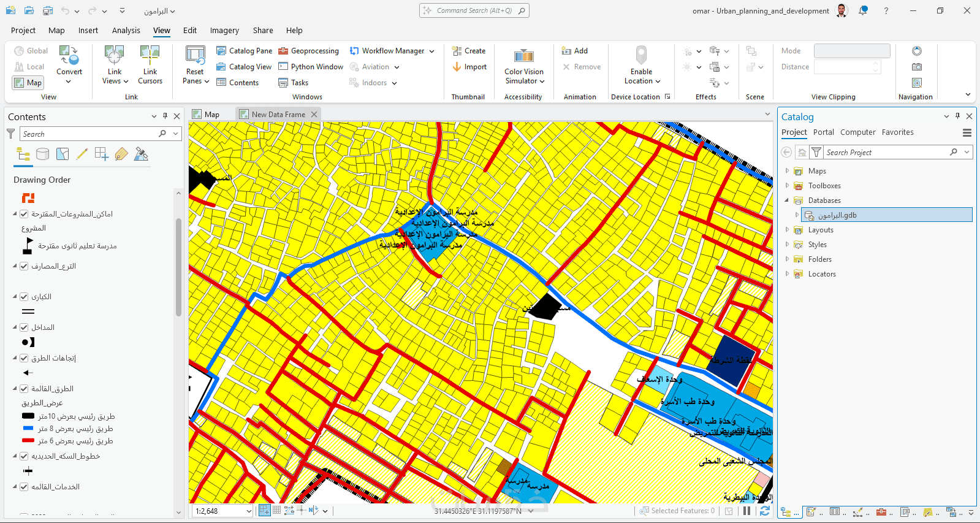Toggle visibility of إتجاهات الطرق layer
This screenshot has width=980, height=523.
point(24,358)
